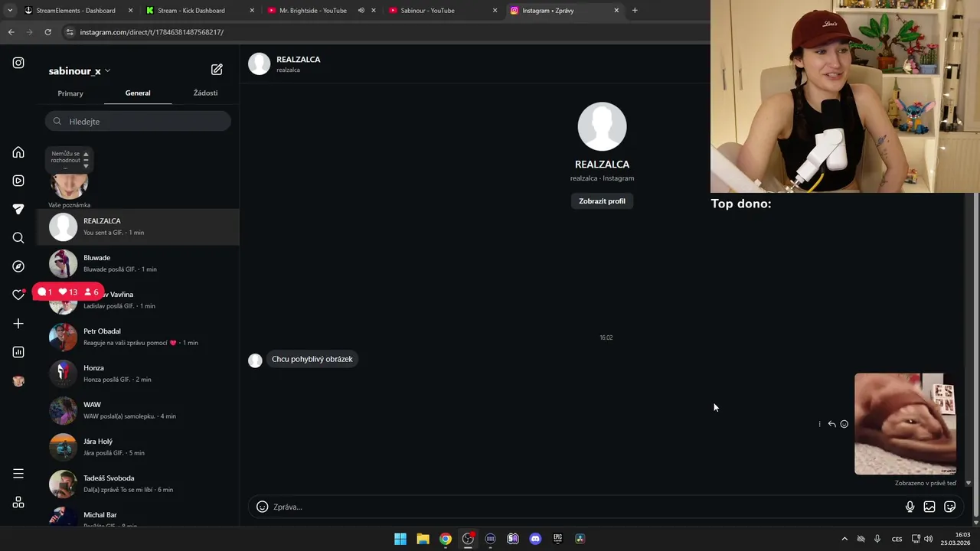
Task: Open the 'Also from Meta' icon
Action: click(x=18, y=503)
